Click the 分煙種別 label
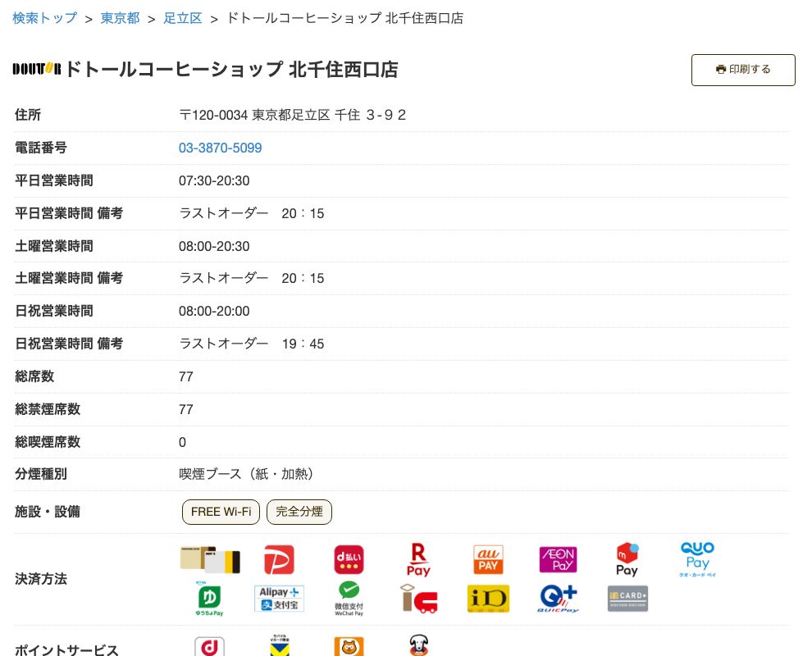812x656 pixels. [x=41, y=474]
